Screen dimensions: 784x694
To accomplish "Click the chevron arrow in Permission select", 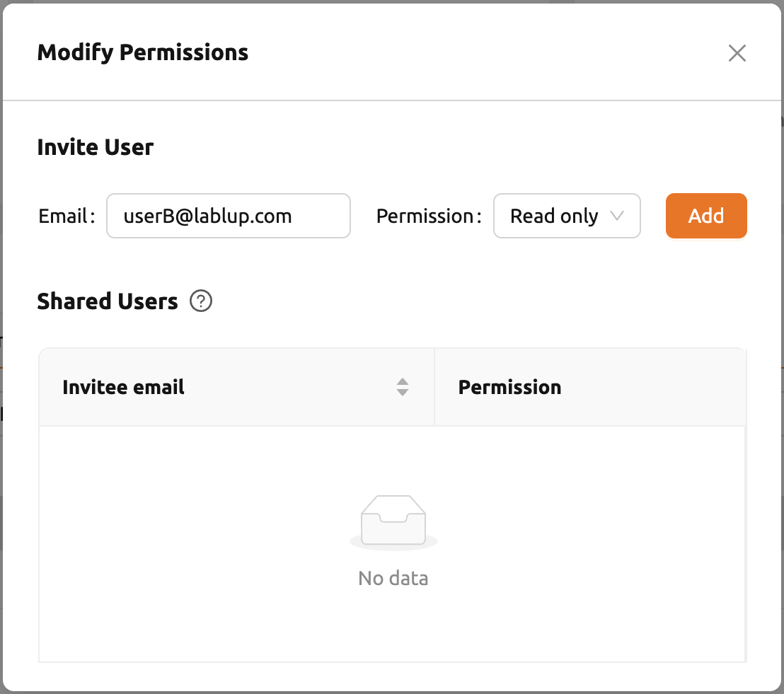I will coord(617,216).
